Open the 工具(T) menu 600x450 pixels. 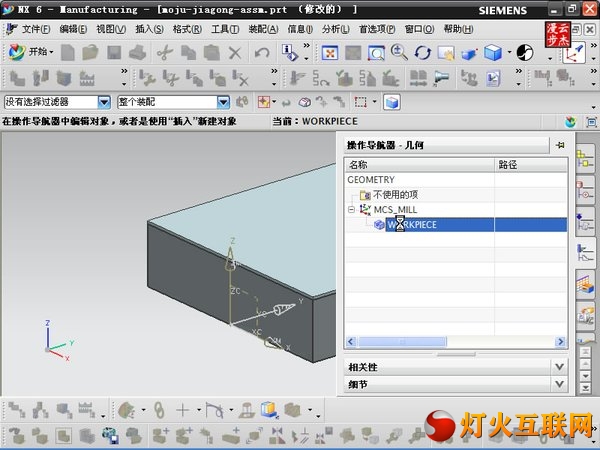click(x=225, y=29)
